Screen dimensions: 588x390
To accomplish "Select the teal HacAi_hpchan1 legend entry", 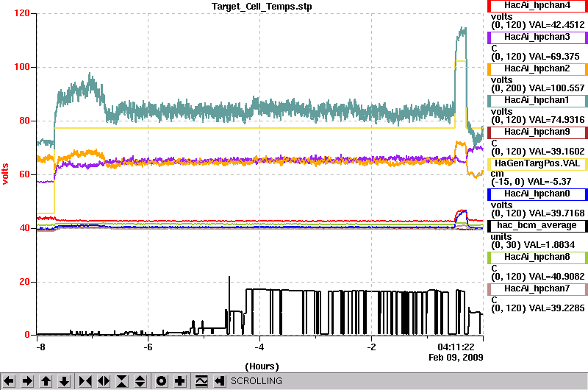I will [537, 101].
